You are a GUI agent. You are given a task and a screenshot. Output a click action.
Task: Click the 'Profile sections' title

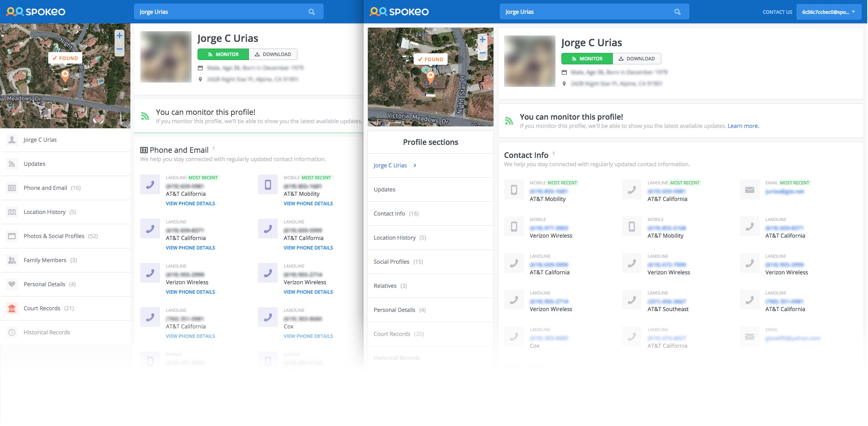click(x=431, y=142)
